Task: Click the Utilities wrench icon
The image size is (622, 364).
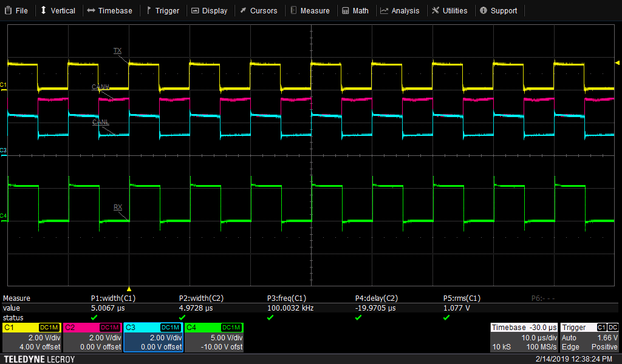Action: tap(436, 10)
